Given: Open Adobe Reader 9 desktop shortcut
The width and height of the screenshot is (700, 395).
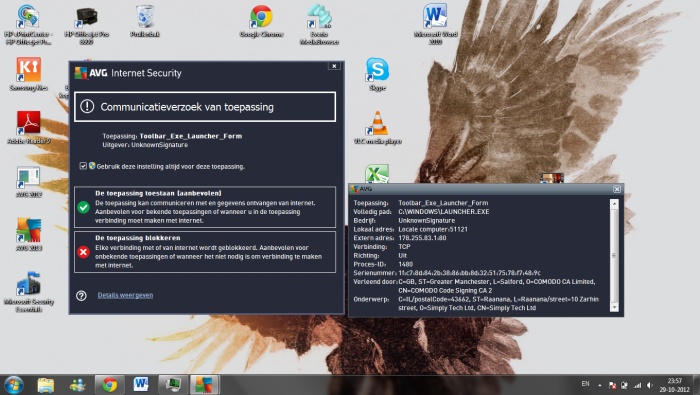Looking at the screenshot, I should (29, 128).
